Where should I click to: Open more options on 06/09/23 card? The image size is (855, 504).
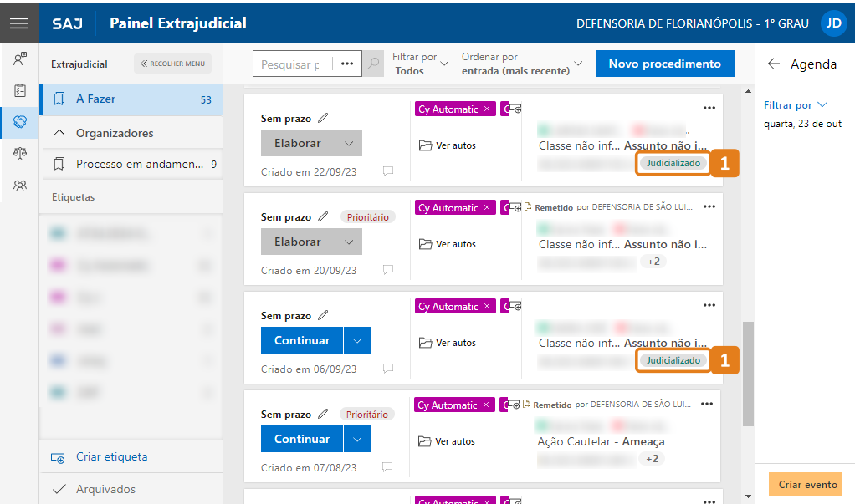[x=709, y=305]
